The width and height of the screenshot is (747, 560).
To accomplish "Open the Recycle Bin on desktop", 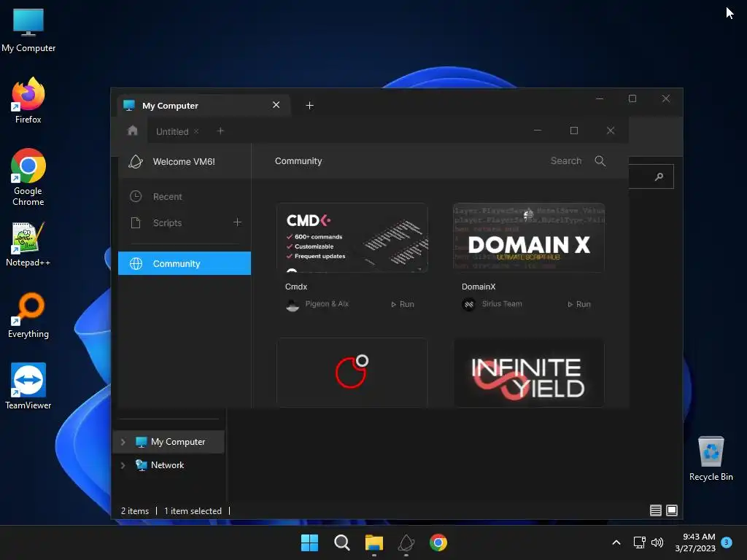I will 711,459.
